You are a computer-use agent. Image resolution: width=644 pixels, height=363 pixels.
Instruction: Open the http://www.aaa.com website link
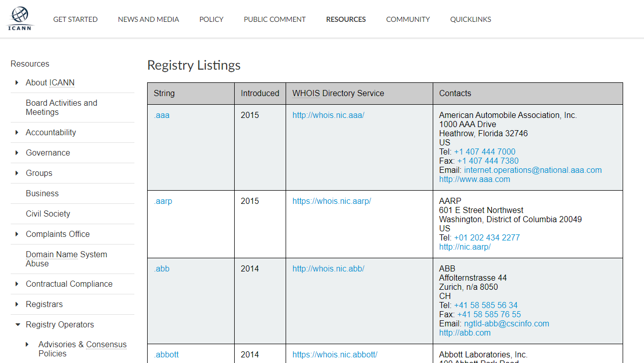click(x=474, y=179)
